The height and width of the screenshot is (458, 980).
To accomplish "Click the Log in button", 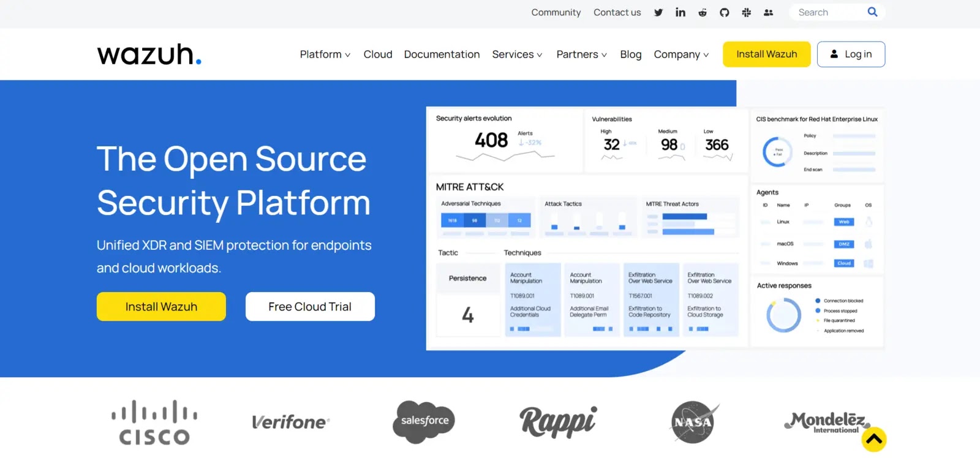I will [851, 54].
